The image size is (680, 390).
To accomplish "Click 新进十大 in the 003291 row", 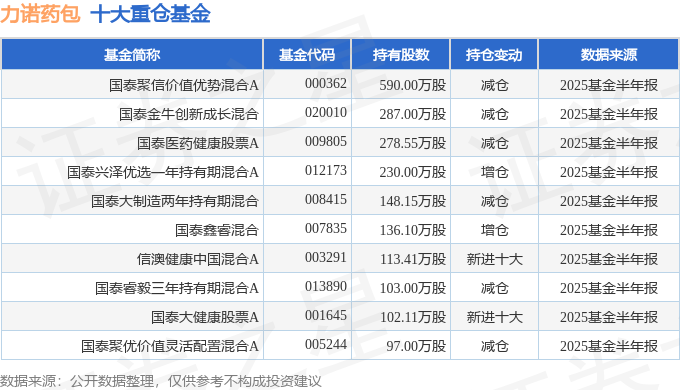I will tap(494, 259).
